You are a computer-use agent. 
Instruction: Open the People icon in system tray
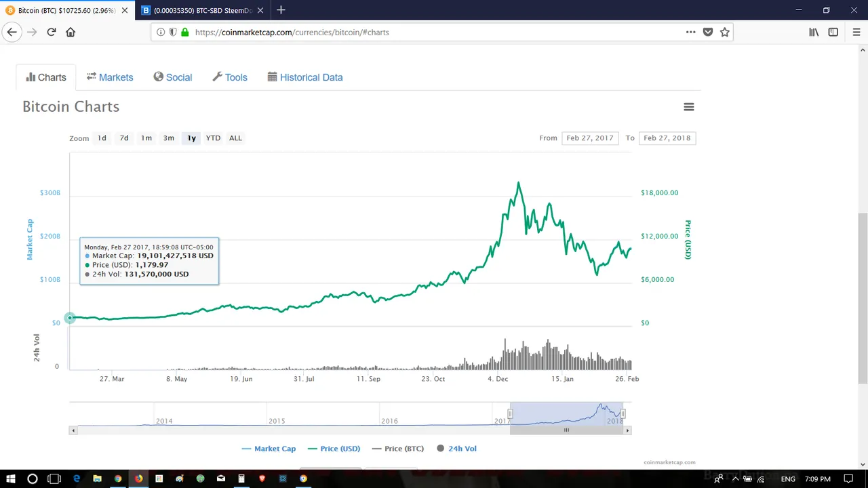pos(719,479)
